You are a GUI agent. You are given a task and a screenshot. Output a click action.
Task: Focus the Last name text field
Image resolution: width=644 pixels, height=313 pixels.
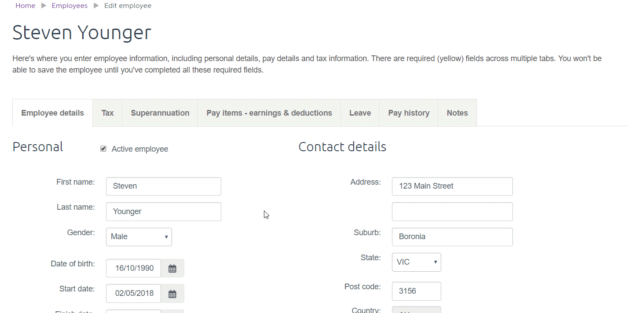[163, 211]
